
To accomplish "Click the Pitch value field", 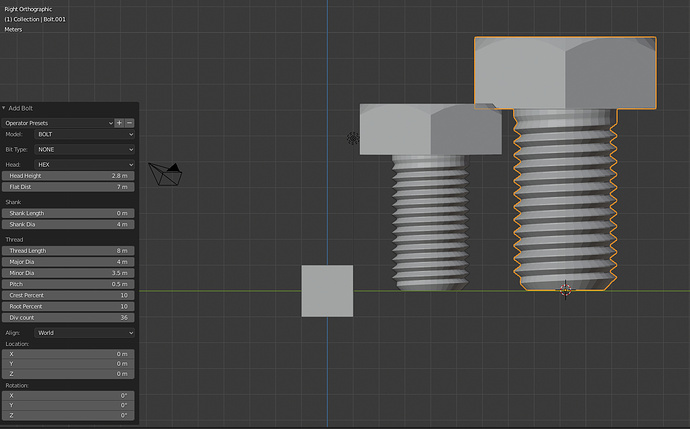I will [x=68, y=284].
